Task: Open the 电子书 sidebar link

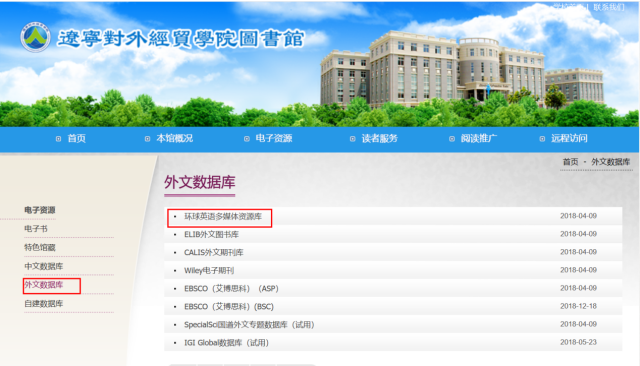Action: 36,229
